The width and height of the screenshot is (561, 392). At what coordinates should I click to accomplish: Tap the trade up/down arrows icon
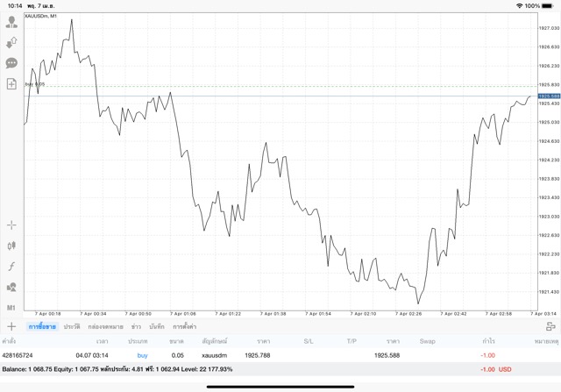(x=11, y=42)
